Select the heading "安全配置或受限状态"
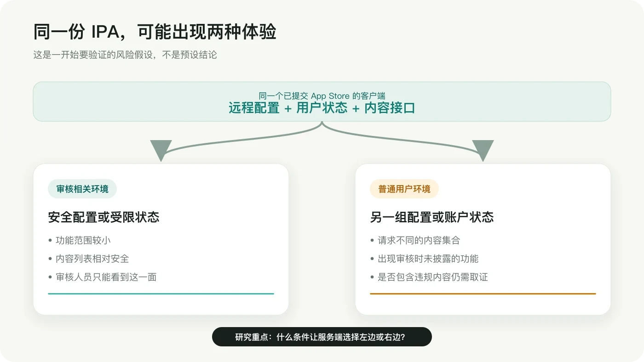This screenshot has height=362, width=644. [x=104, y=217]
